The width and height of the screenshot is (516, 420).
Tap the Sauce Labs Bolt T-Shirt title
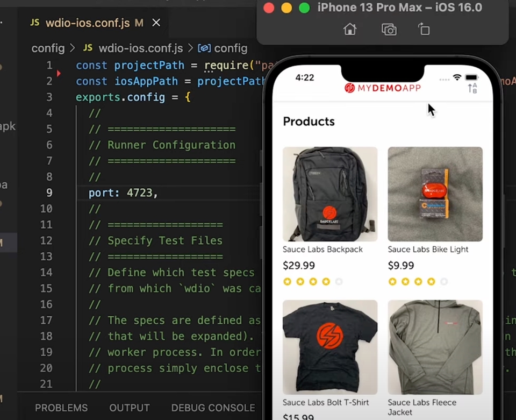coord(326,403)
